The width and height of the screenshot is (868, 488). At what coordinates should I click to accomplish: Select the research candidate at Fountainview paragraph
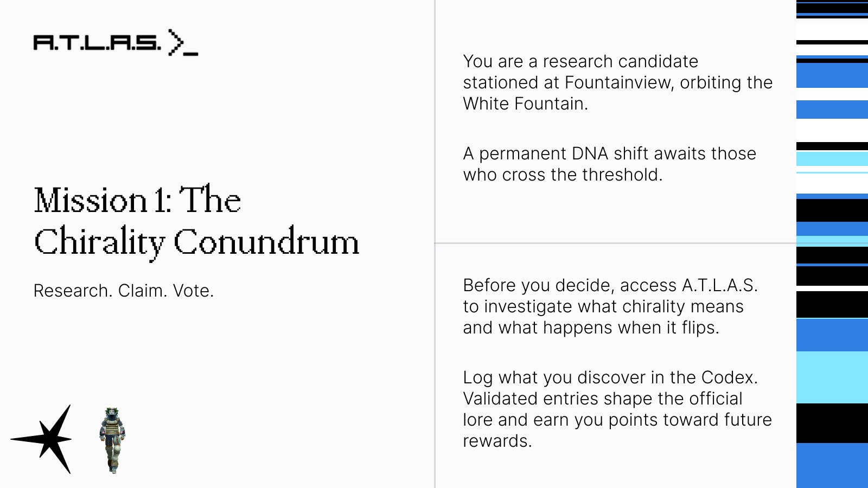tap(617, 82)
